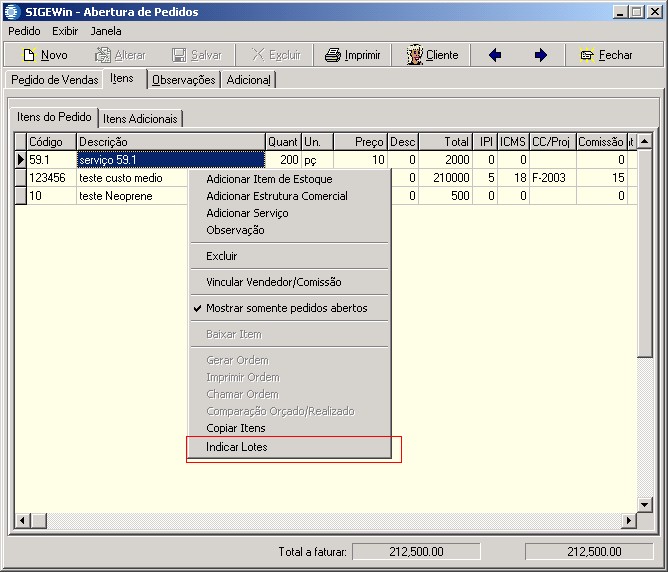Choose Vincular Vendedor/Comissão

290,282
